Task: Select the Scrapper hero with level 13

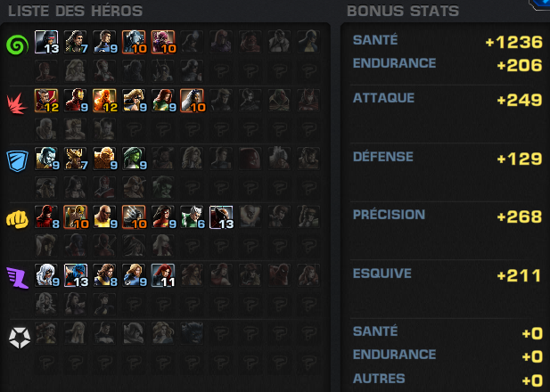Action: 221,217
